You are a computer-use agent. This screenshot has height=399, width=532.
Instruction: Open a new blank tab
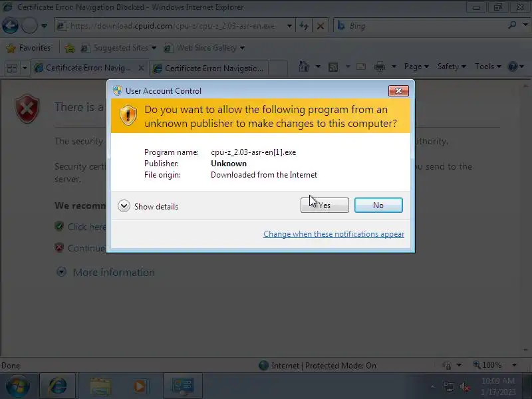coord(278,68)
